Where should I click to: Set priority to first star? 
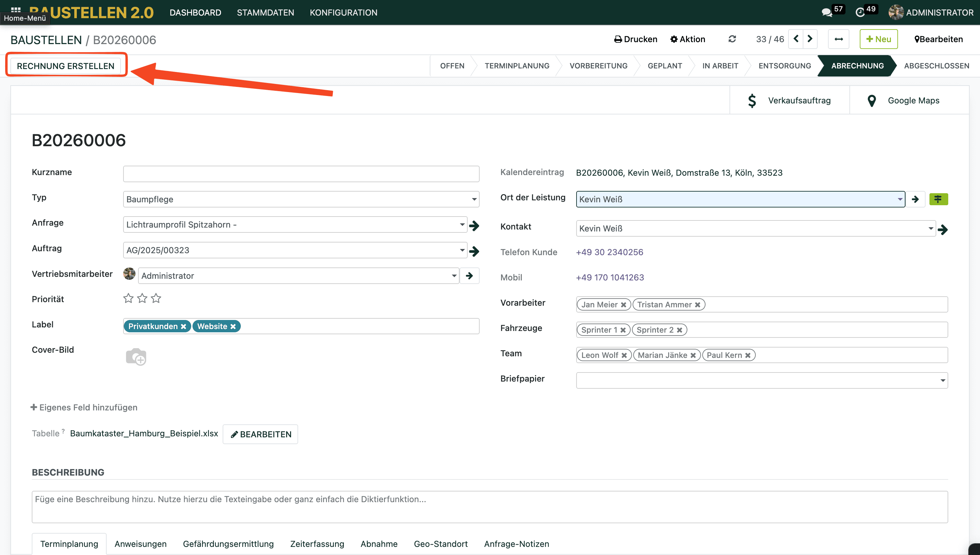(x=128, y=299)
